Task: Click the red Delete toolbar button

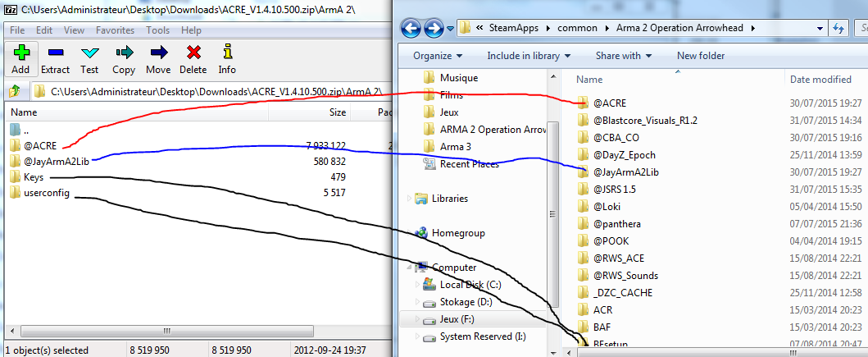Action: [x=193, y=59]
